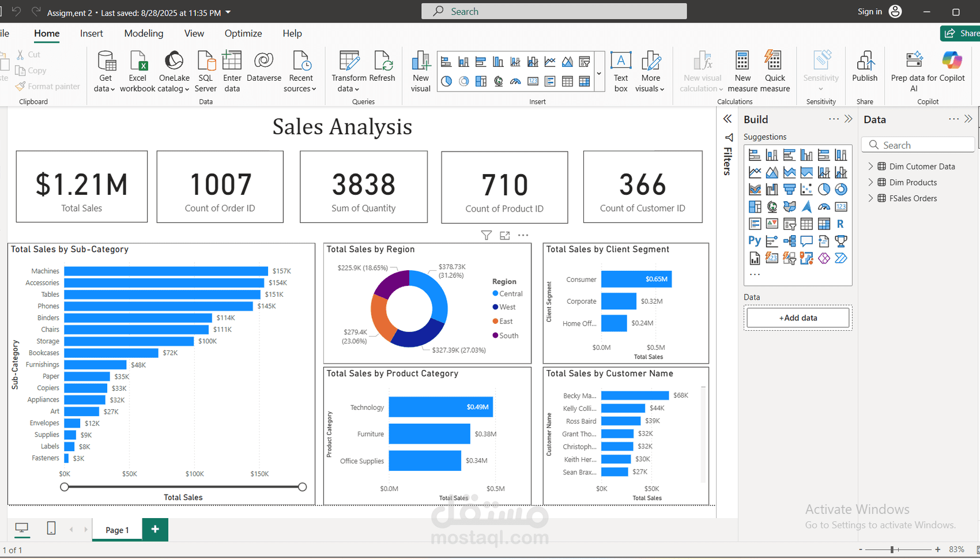Choose KPI visual in Build pane
Screen dimensions: 980x559
[772, 224]
